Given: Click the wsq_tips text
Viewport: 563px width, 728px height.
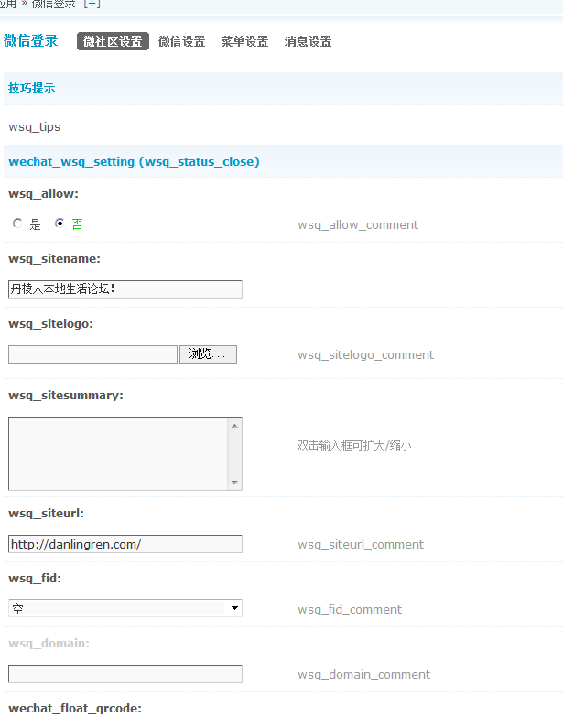Looking at the screenshot, I should [x=35, y=126].
